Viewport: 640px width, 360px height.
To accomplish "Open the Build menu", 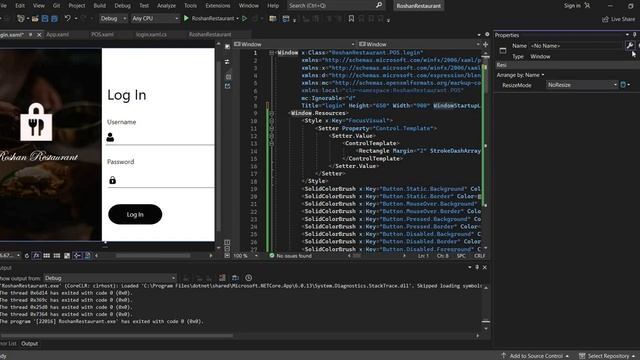I will [100, 6].
